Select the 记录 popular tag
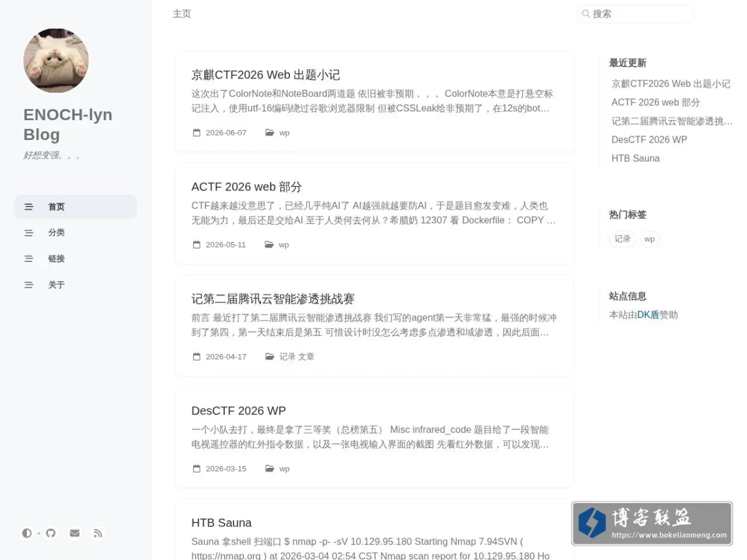Screen dimensions: 747x560 tap(622, 239)
